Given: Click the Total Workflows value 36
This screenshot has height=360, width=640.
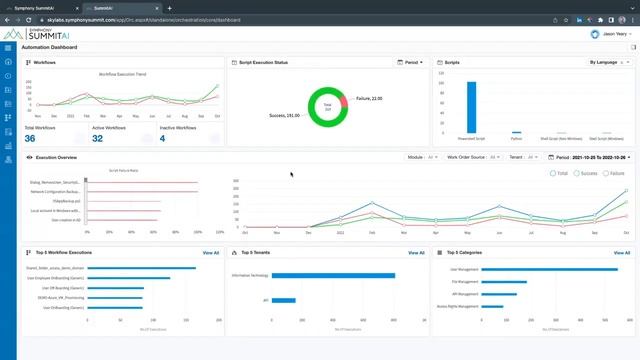Looking at the screenshot, I should coord(30,139).
